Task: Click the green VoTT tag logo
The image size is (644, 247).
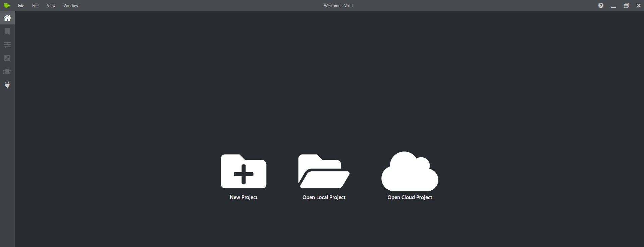Action: 7,5
